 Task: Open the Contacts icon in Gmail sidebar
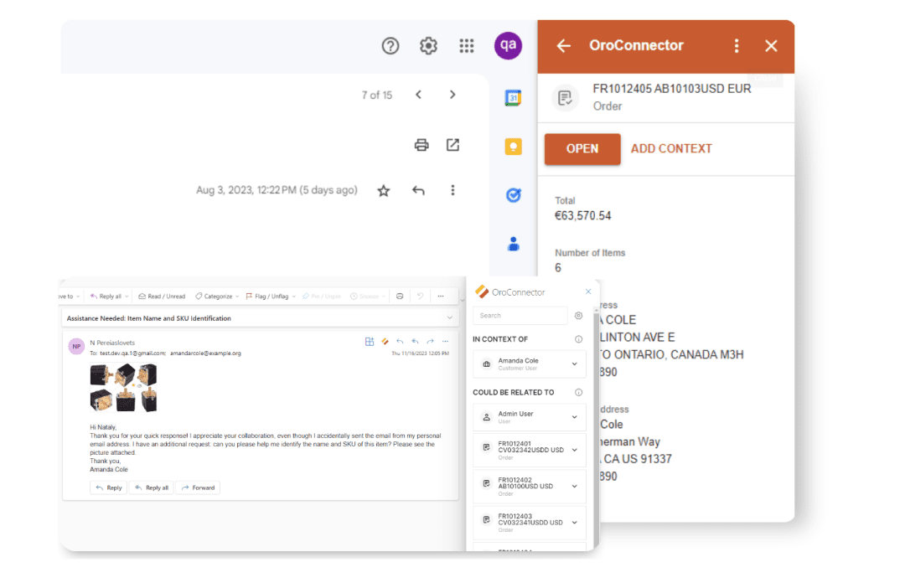513,244
